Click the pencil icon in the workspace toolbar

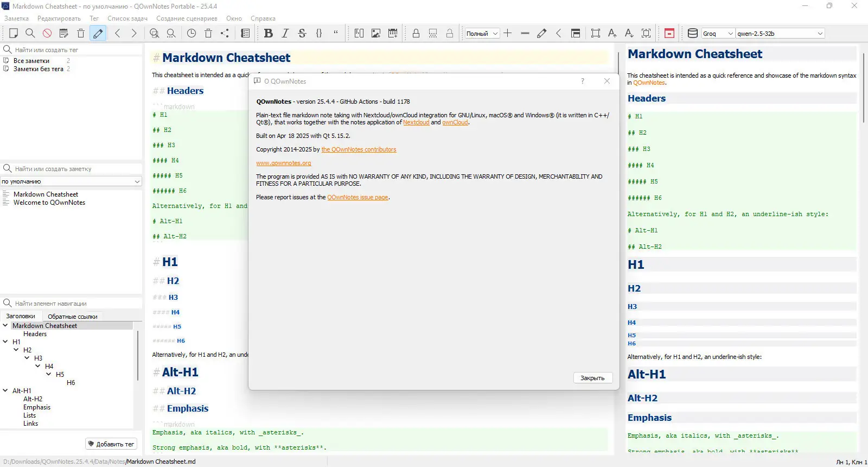[x=541, y=33]
